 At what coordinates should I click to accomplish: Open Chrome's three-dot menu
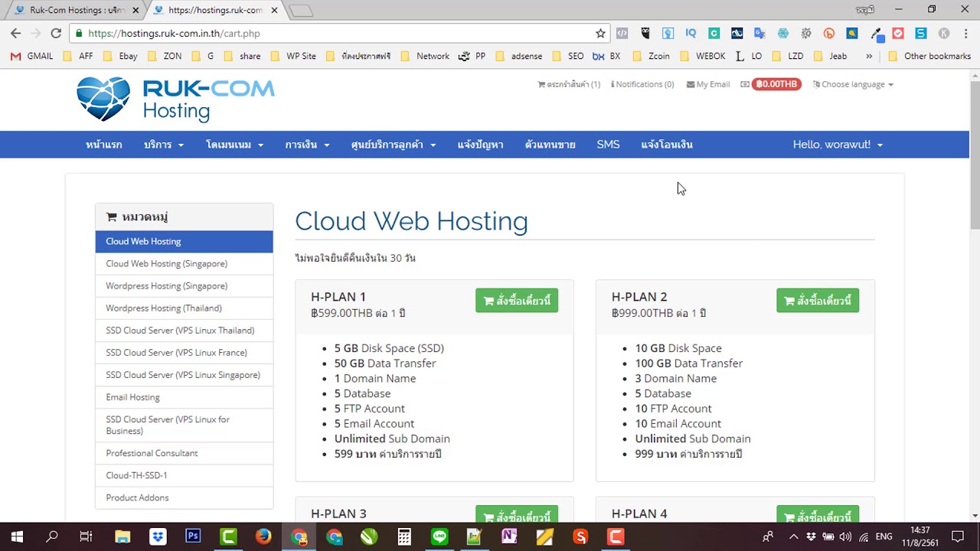[964, 34]
